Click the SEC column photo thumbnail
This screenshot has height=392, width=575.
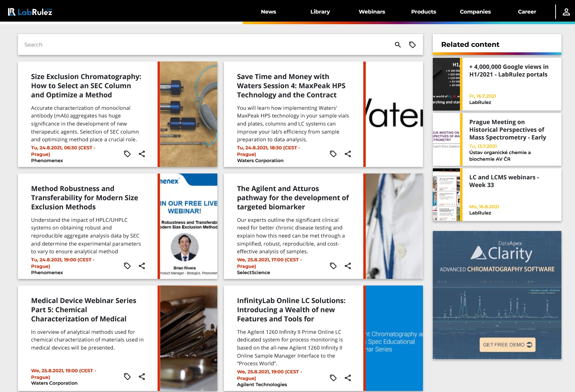[189, 114]
